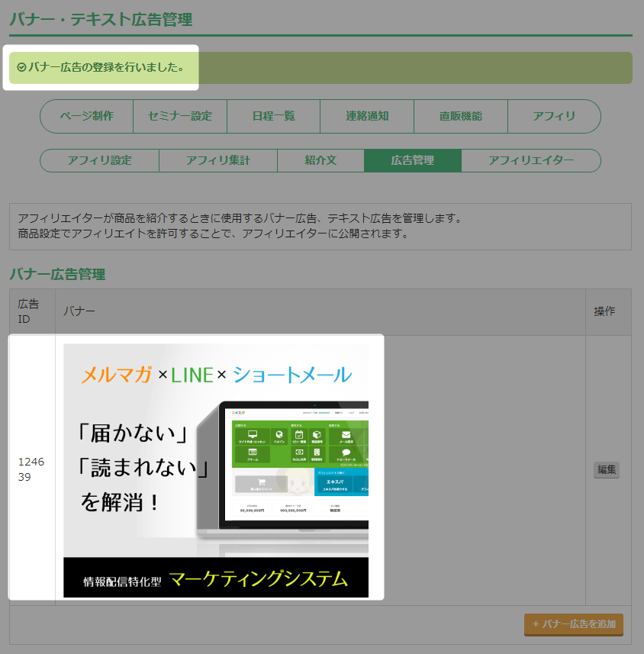Open the アフィリ設定 sub-tab
The width and height of the screenshot is (644, 654).
click(100, 160)
